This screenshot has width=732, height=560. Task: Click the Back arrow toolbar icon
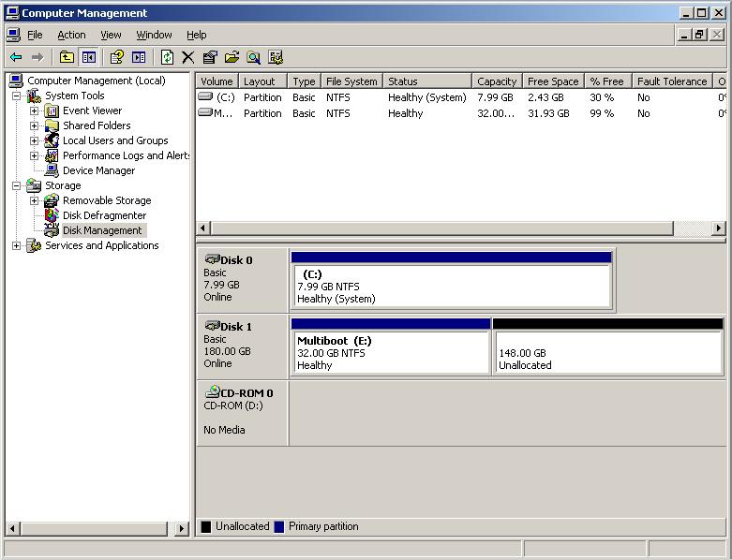click(16, 57)
